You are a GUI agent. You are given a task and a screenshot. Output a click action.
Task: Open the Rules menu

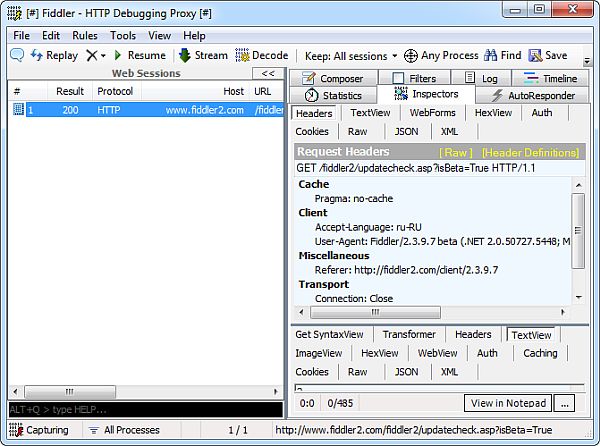(84, 35)
